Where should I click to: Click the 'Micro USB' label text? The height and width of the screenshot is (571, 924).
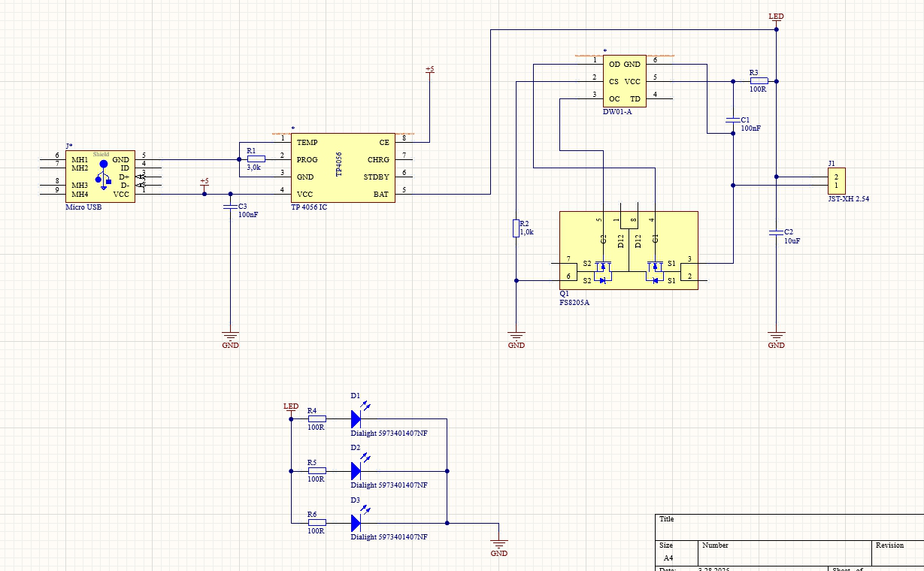[83, 207]
